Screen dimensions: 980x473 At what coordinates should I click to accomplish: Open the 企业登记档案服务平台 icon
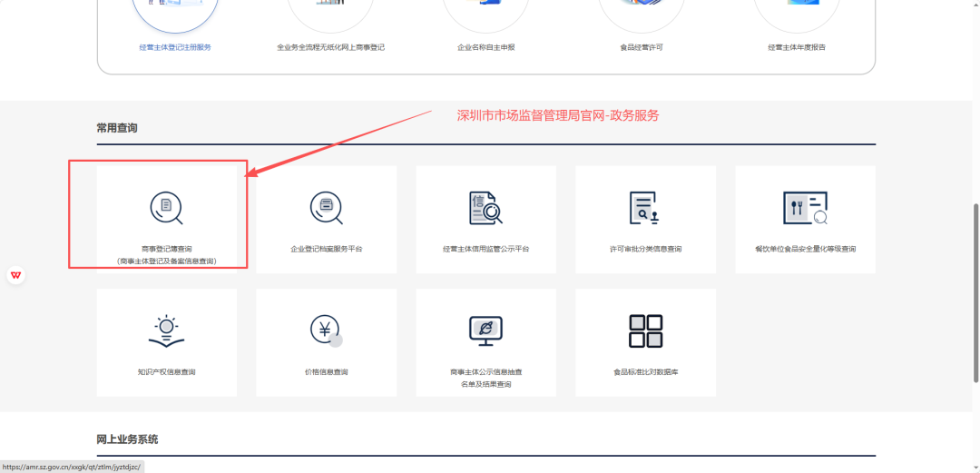pyautogui.click(x=327, y=208)
